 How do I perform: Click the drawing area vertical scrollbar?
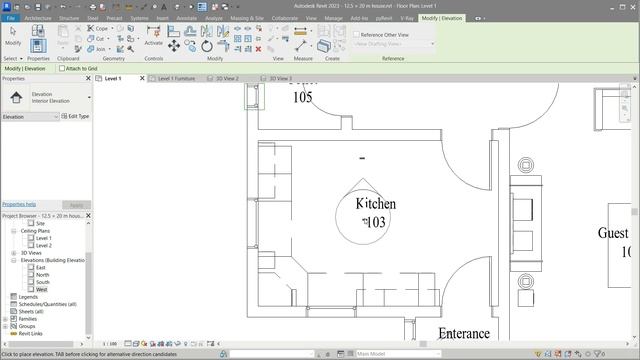pyautogui.click(x=634, y=211)
